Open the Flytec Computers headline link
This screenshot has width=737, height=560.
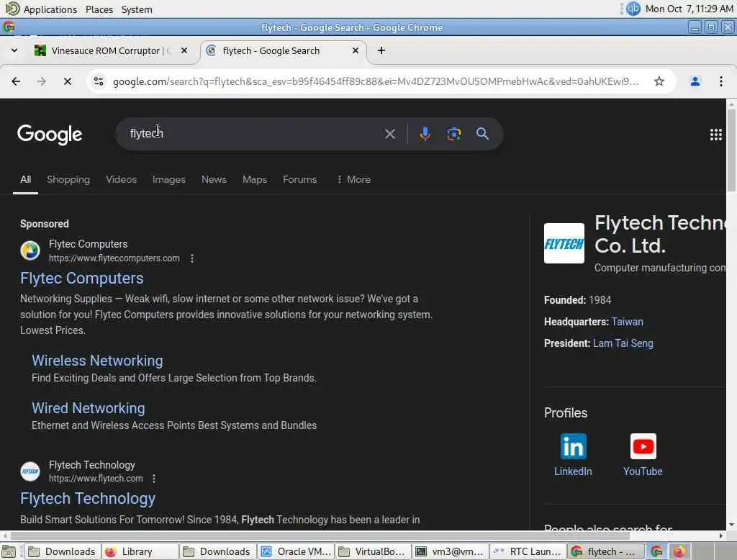tap(82, 279)
